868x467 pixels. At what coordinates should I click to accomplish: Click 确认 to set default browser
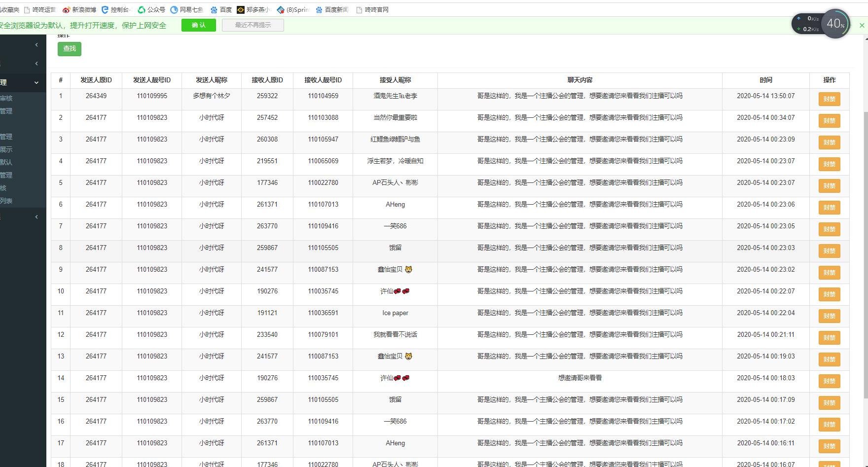[x=198, y=26]
